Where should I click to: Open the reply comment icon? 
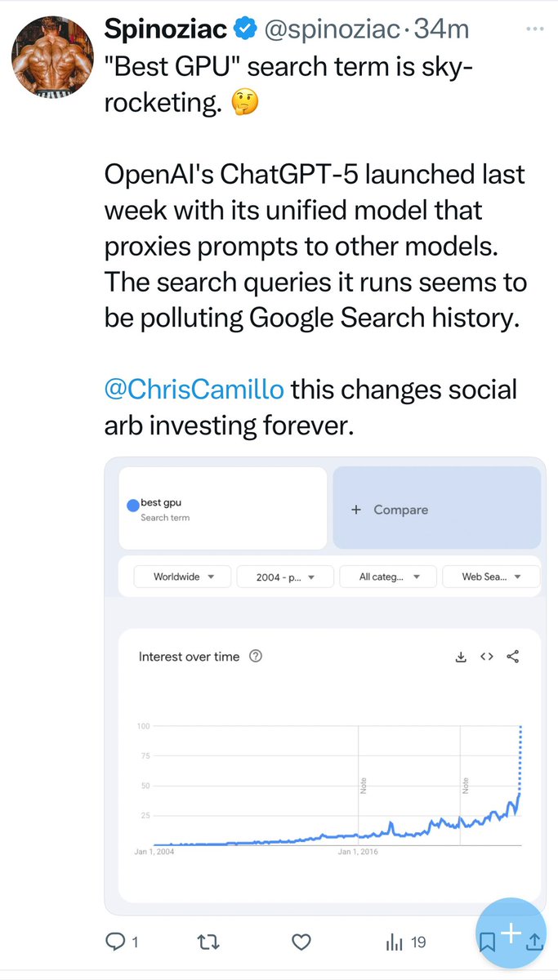[x=115, y=942]
